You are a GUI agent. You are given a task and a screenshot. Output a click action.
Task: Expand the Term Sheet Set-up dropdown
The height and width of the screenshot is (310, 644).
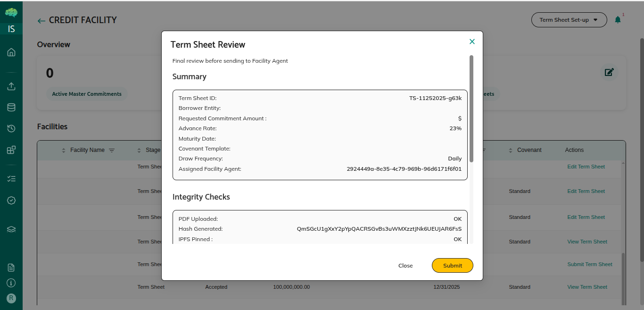(569, 20)
